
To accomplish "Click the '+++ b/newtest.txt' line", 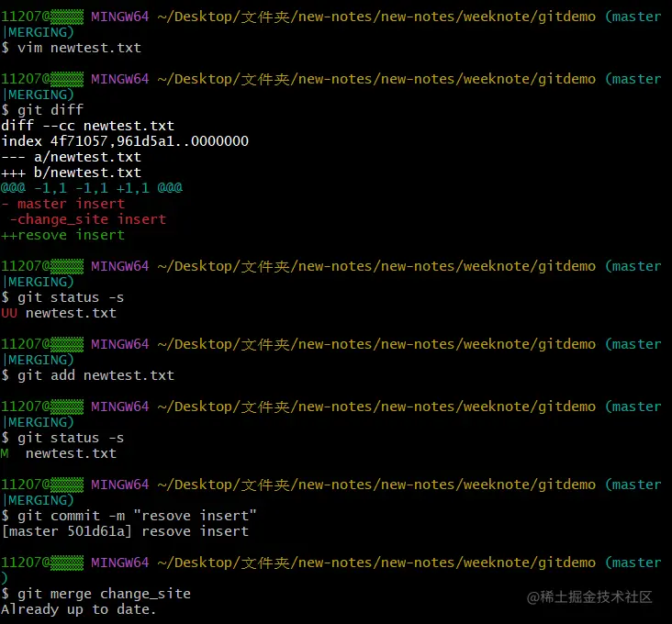I will (x=71, y=173).
